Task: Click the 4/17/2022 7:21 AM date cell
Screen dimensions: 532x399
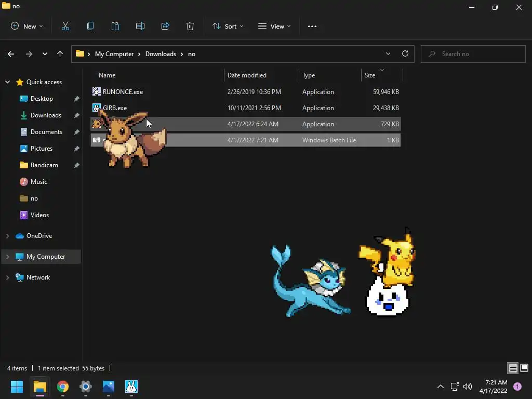Action: (253, 140)
